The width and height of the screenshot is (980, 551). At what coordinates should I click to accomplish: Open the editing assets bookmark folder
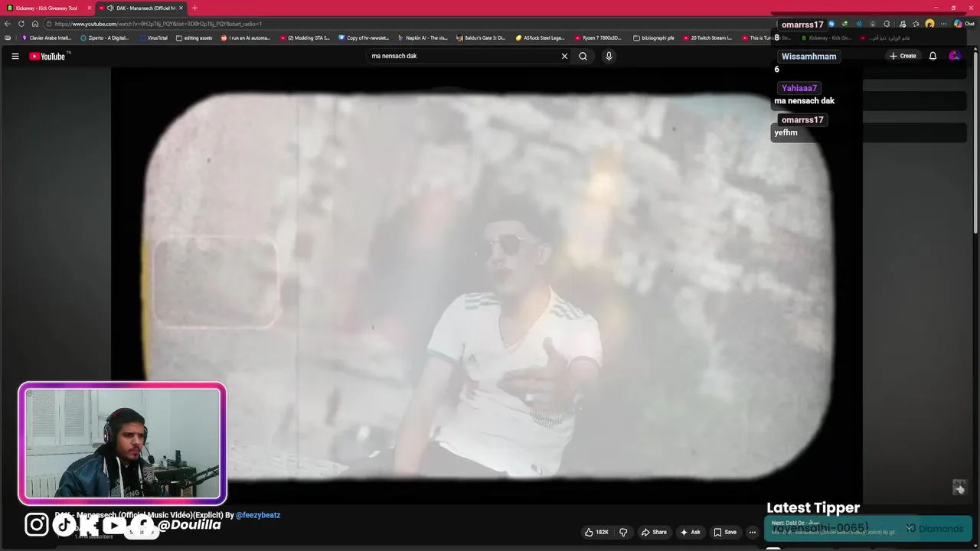[194, 37]
